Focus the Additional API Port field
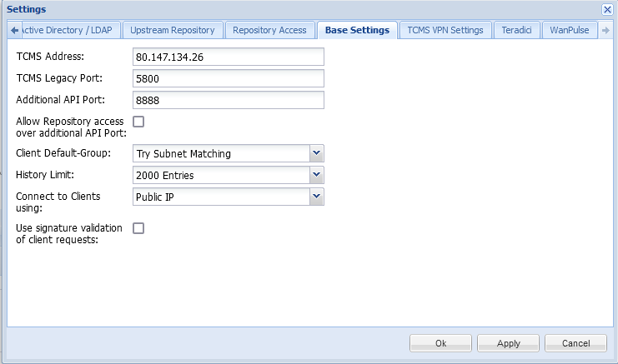This screenshot has height=364, width=618. [228, 100]
